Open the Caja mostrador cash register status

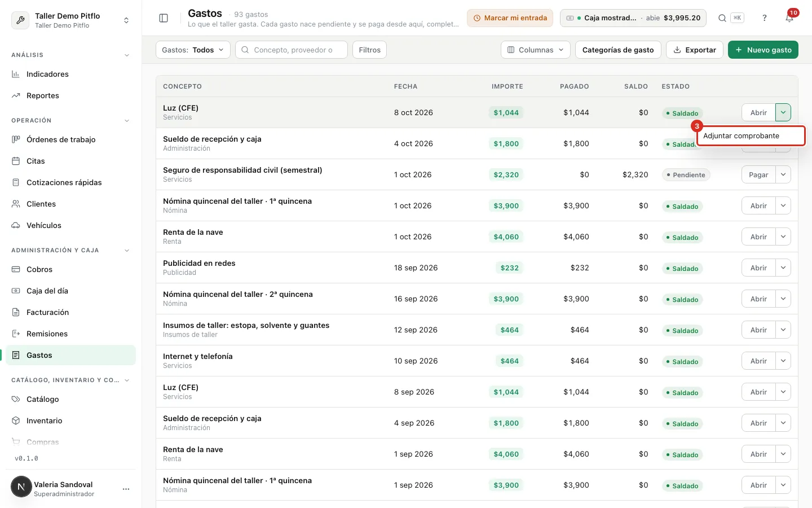pos(633,18)
